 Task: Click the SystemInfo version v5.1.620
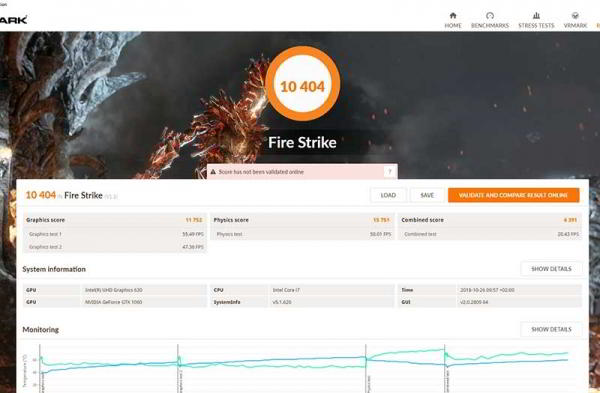point(282,302)
